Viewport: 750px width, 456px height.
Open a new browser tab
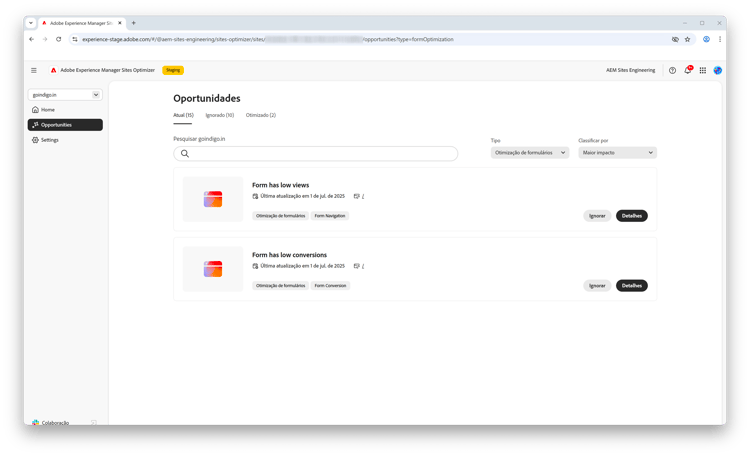click(x=133, y=23)
